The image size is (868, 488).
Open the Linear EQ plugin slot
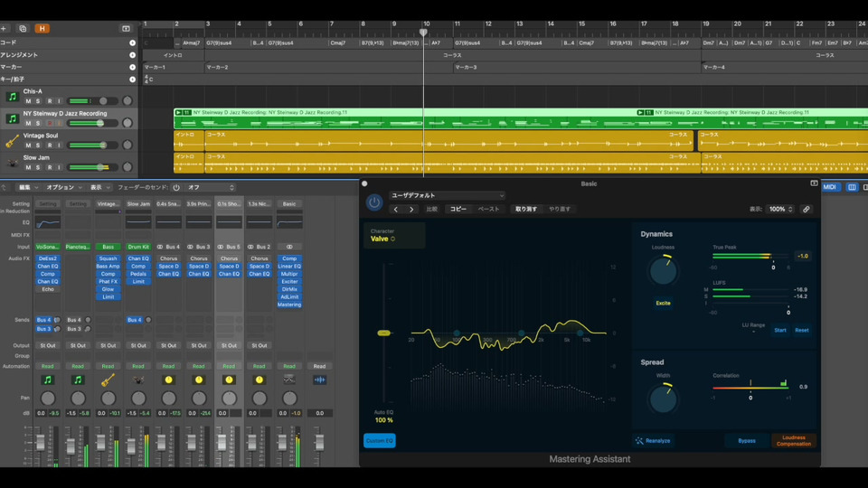(289, 266)
